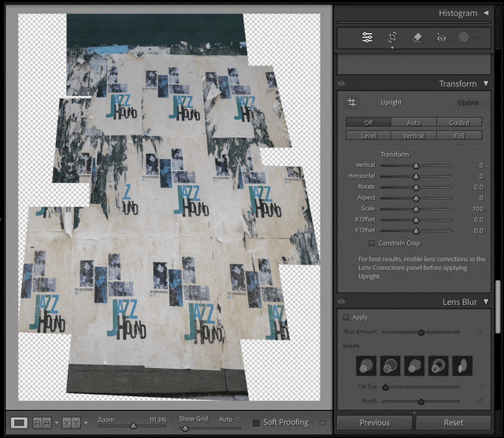Click the Zoom slider handle

coord(133,426)
